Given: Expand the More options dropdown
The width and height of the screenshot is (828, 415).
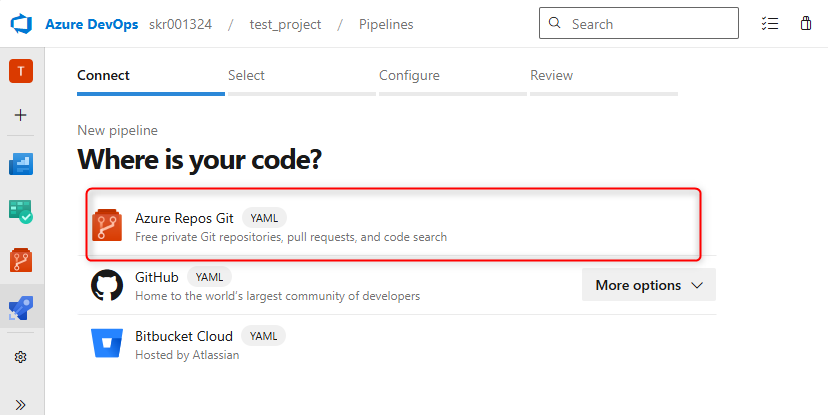Looking at the screenshot, I should [x=649, y=285].
